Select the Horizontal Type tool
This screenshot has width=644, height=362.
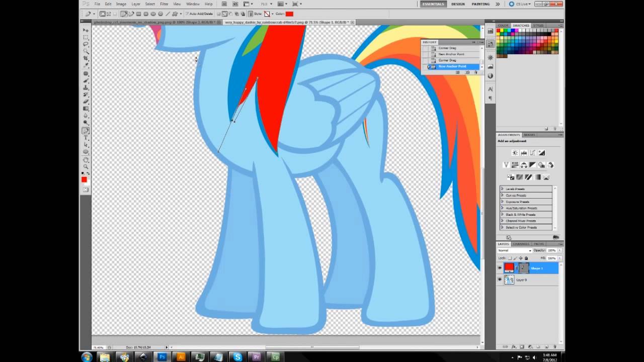point(86,138)
